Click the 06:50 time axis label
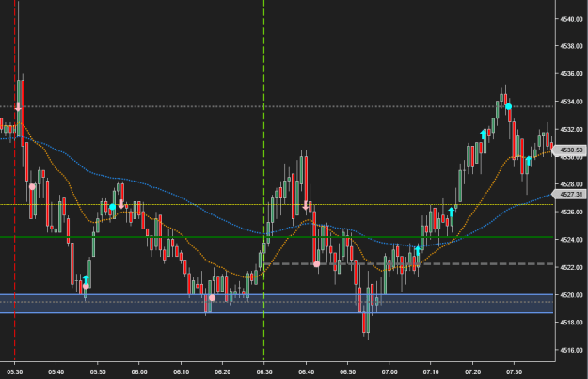588x379 pixels. pos(347,372)
